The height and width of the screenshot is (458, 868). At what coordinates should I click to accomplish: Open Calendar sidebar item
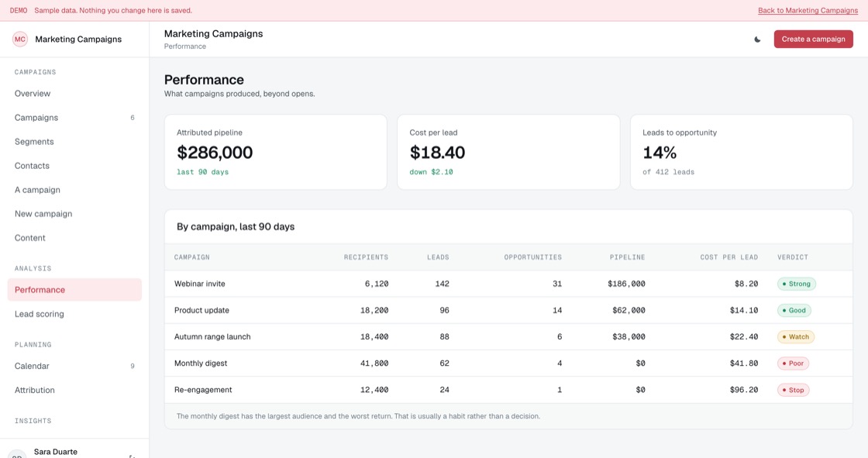(x=74, y=366)
